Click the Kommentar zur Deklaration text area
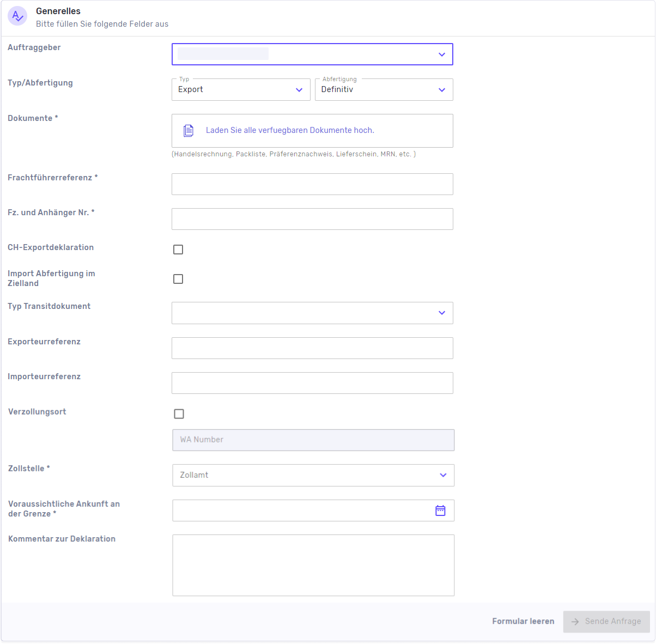This screenshot has height=644, width=656. (x=313, y=565)
